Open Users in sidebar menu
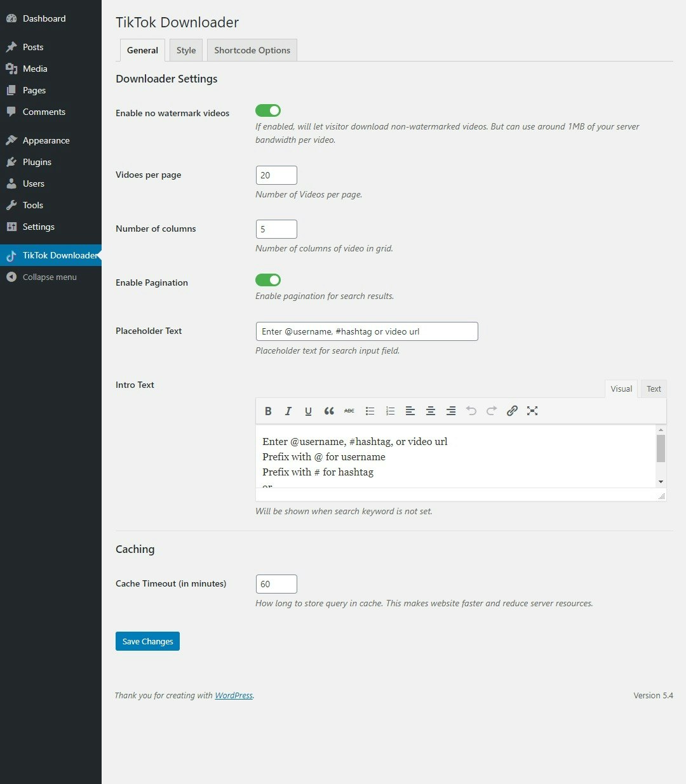 pos(51,183)
